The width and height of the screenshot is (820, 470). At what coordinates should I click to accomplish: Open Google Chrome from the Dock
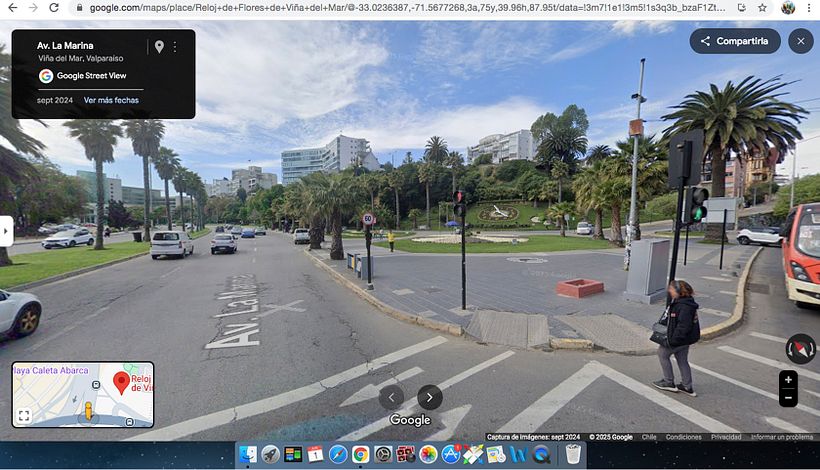pos(360,454)
